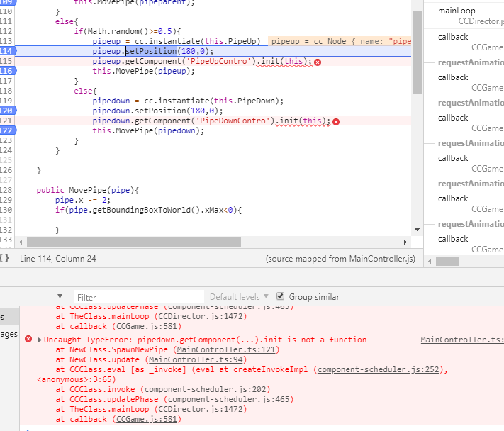Click 'if(Math.random()>=0.5){' on line 112
The image size is (504, 431).
(x=128, y=31)
